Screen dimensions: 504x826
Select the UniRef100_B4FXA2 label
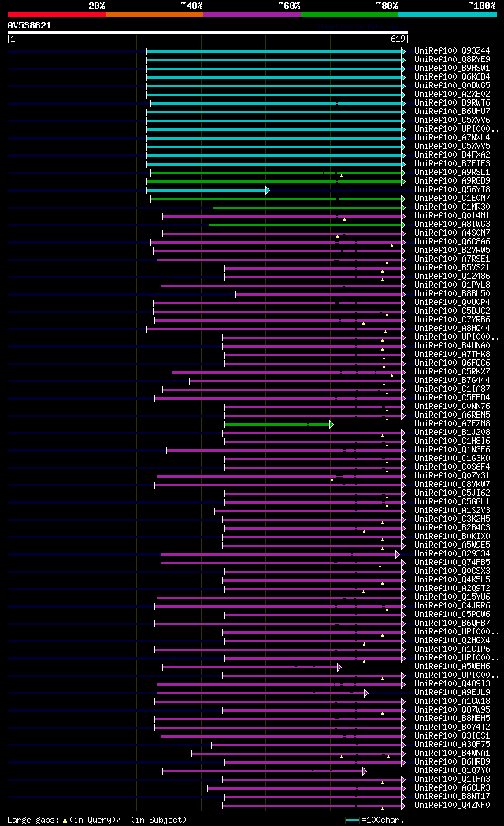tap(452, 155)
